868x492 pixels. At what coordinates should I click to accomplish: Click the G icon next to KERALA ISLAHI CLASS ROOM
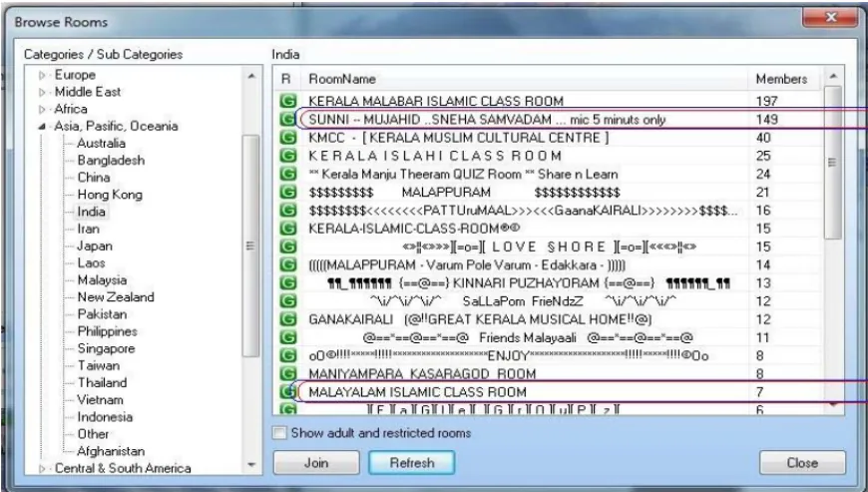[x=287, y=156]
